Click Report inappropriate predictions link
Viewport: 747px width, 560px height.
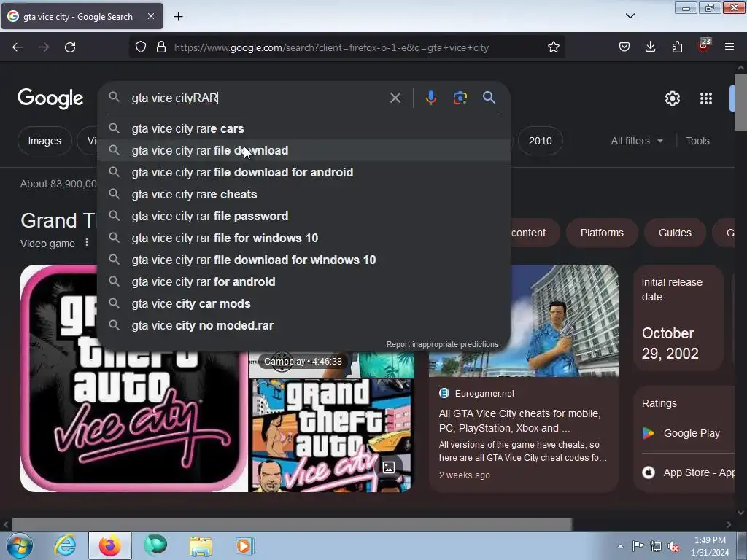pos(442,344)
